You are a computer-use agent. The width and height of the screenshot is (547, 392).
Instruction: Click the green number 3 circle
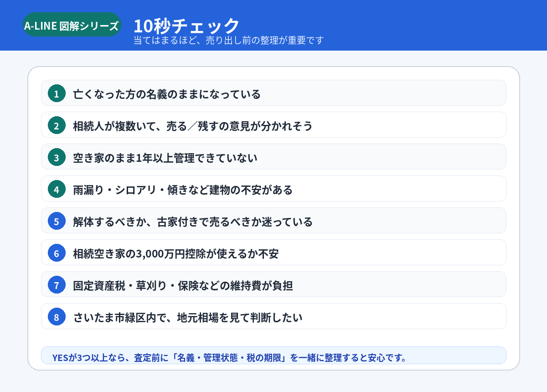tap(57, 157)
